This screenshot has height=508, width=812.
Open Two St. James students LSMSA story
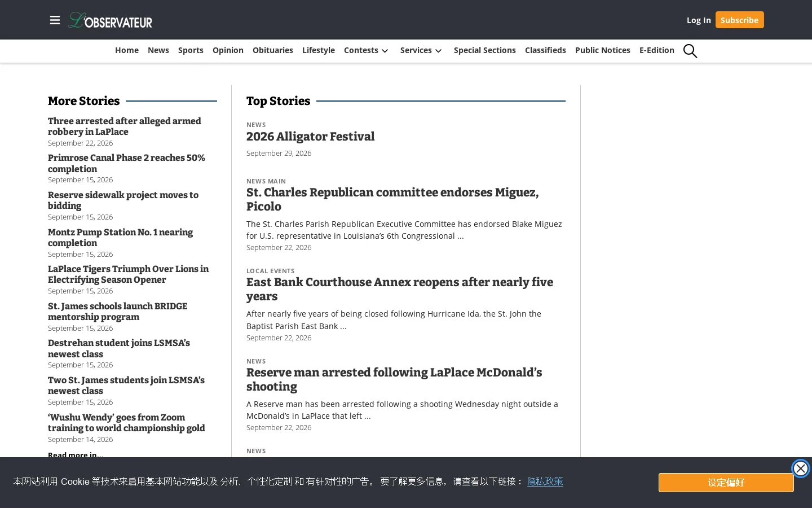(x=126, y=386)
